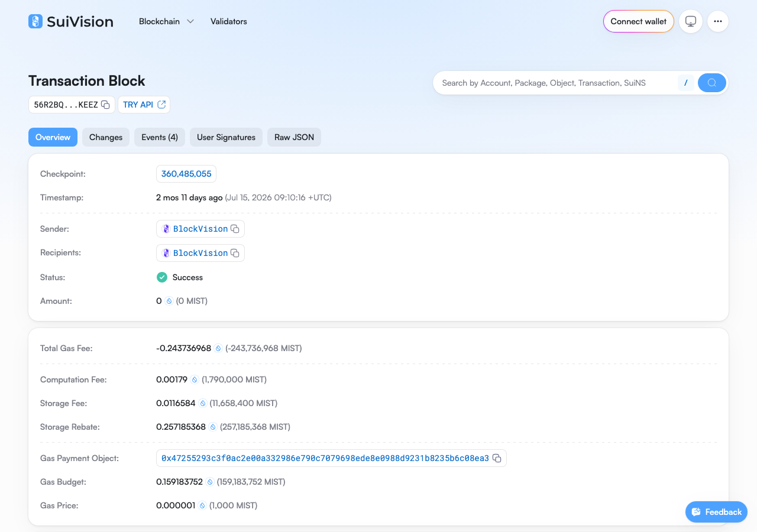This screenshot has width=757, height=532.
Task: Open the Validators page
Action: point(229,21)
